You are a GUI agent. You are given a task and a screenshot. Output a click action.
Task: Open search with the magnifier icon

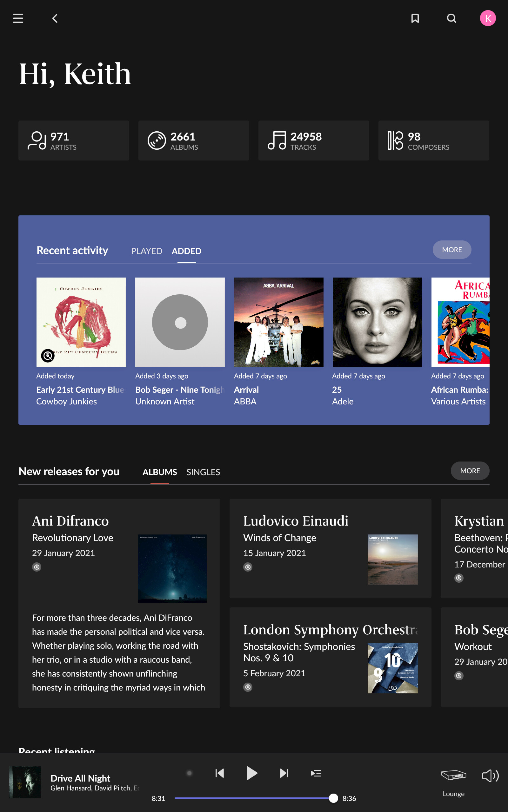tap(451, 18)
